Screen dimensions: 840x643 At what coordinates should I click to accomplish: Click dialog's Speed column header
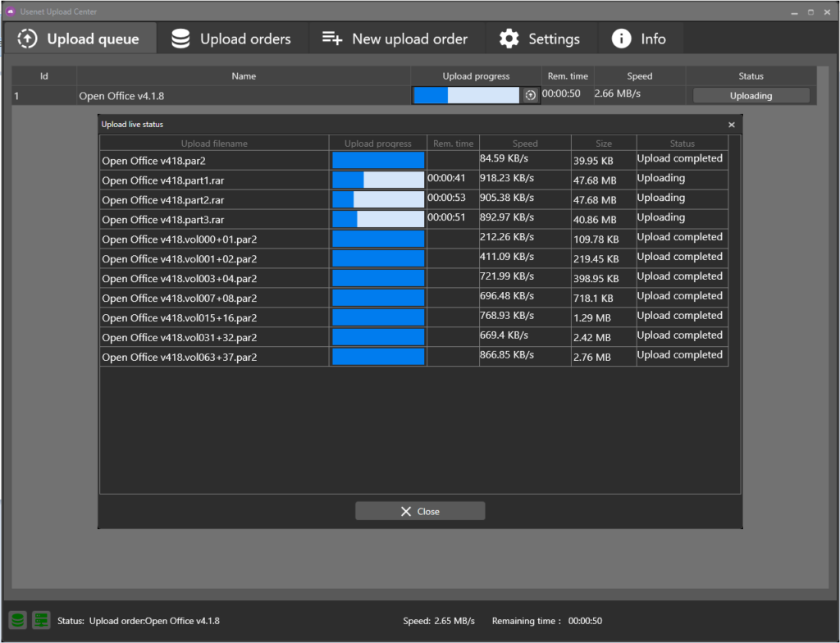[525, 143]
